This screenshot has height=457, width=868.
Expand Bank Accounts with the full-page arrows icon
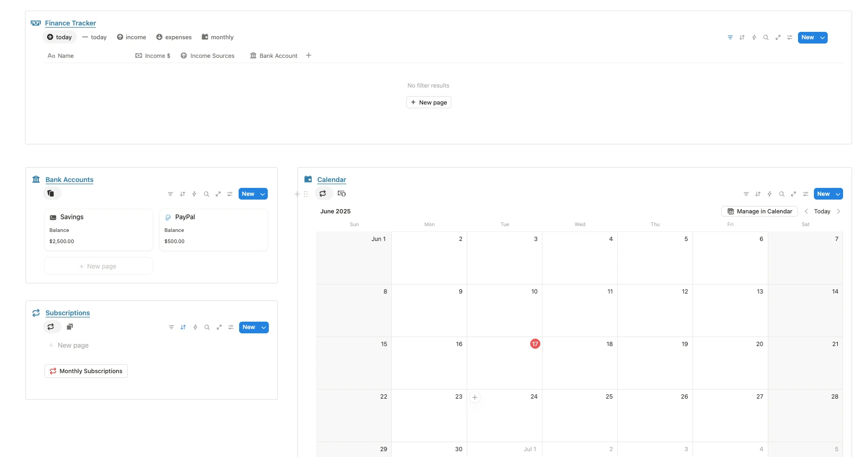(x=218, y=194)
